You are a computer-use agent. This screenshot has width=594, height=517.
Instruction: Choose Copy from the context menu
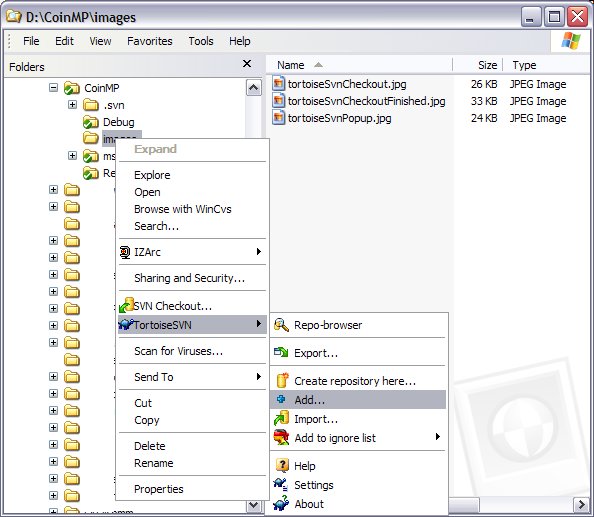[192, 420]
